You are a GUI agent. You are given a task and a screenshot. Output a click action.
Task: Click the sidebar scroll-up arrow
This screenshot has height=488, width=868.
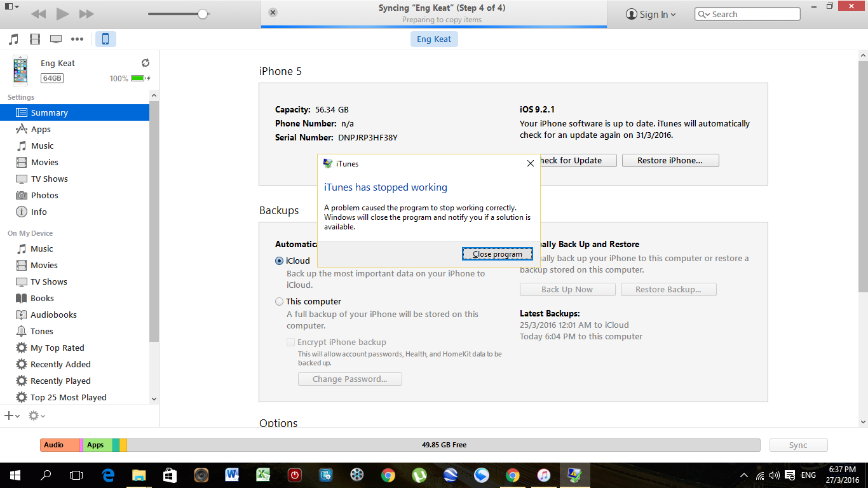pyautogui.click(x=154, y=95)
